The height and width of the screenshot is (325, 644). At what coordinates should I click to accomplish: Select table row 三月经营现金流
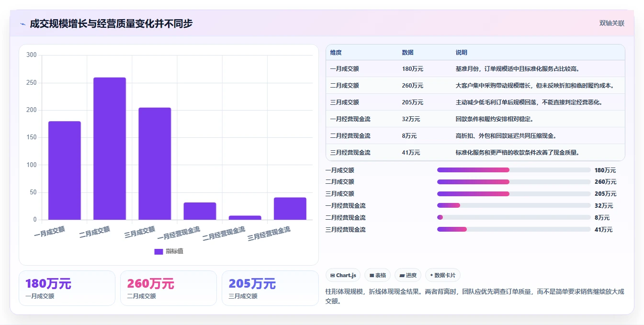coord(475,153)
